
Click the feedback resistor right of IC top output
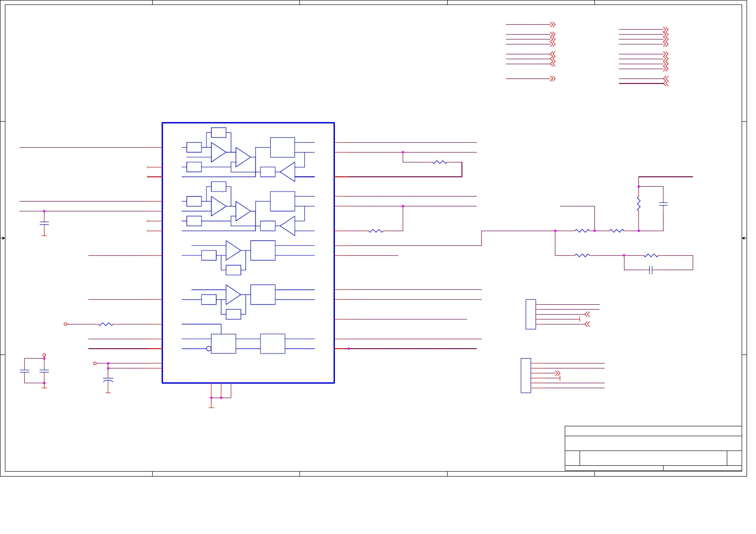pyautogui.click(x=440, y=162)
